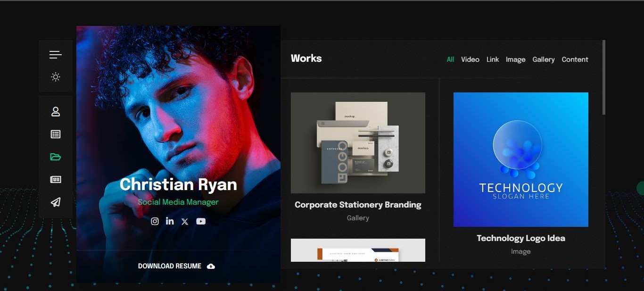Open the Contact paper plane icon
644x291 pixels.
(56, 202)
